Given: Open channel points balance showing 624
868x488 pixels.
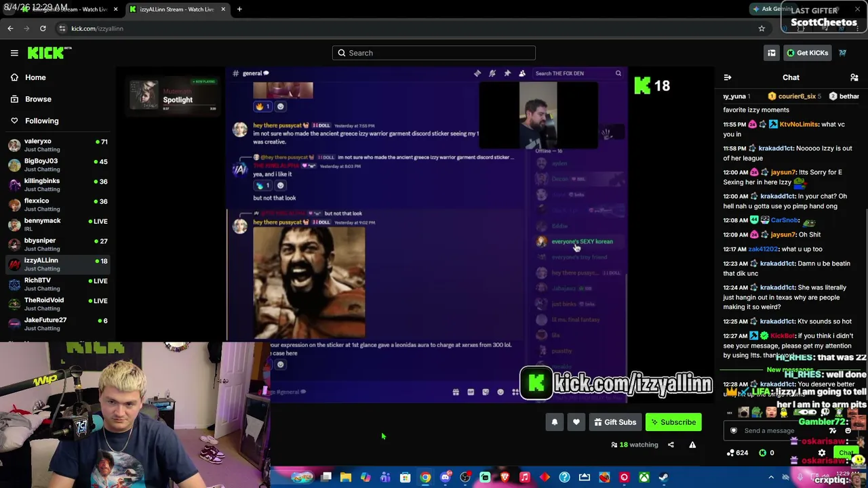Looking at the screenshot, I should [737, 453].
